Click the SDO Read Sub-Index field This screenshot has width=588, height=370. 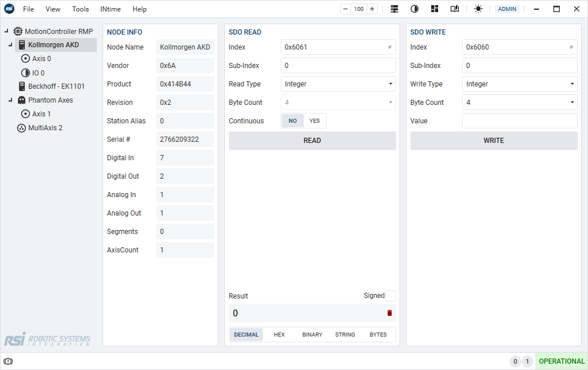point(338,65)
